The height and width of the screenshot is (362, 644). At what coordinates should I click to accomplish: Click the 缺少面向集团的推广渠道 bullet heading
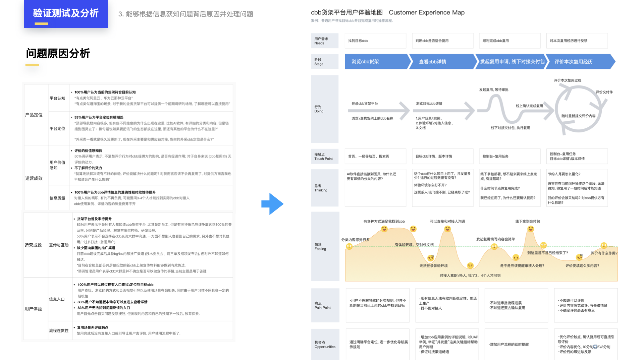96,248
